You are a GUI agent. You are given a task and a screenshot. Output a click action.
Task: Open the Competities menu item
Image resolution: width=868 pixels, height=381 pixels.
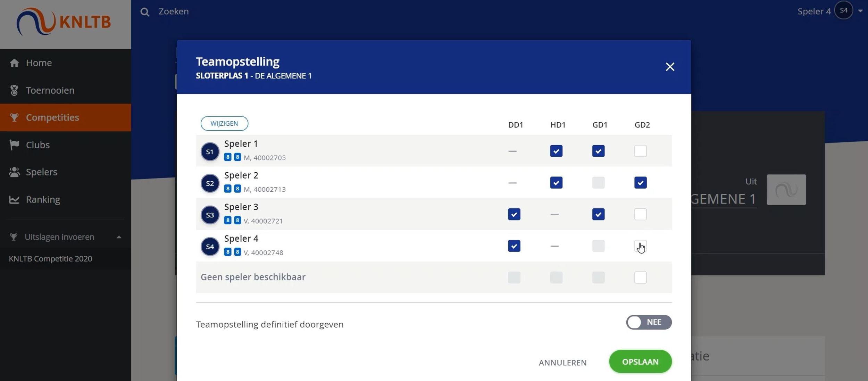click(52, 117)
